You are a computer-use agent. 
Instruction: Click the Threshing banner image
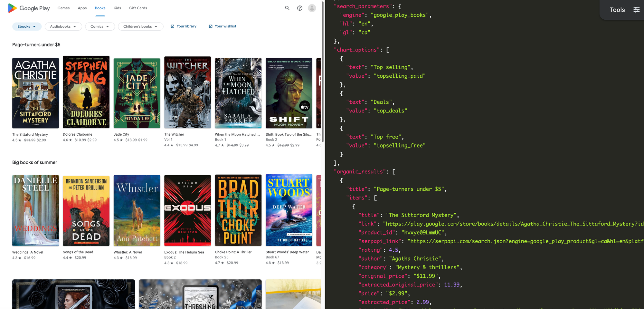click(200, 294)
